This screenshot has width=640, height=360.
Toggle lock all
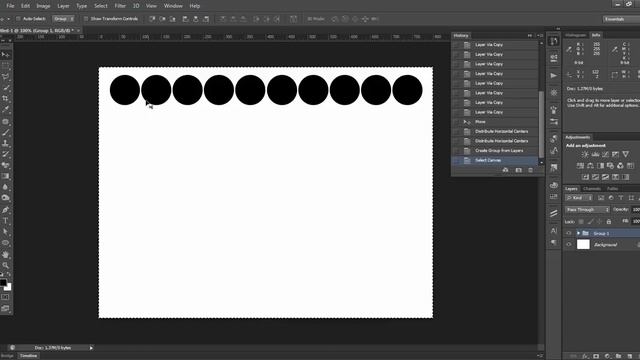click(x=609, y=222)
